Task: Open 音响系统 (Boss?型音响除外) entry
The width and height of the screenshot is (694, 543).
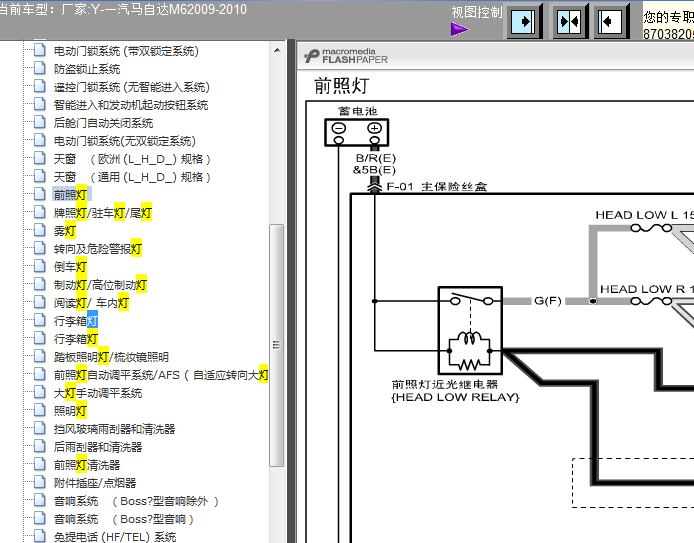Action: tap(136, 501)
